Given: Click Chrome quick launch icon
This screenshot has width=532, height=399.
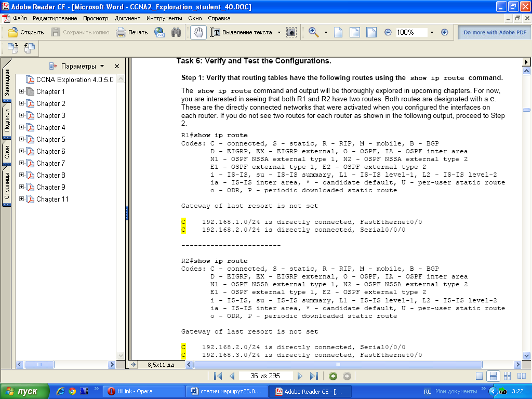Looking at the screenshot, I should [72, 391].
